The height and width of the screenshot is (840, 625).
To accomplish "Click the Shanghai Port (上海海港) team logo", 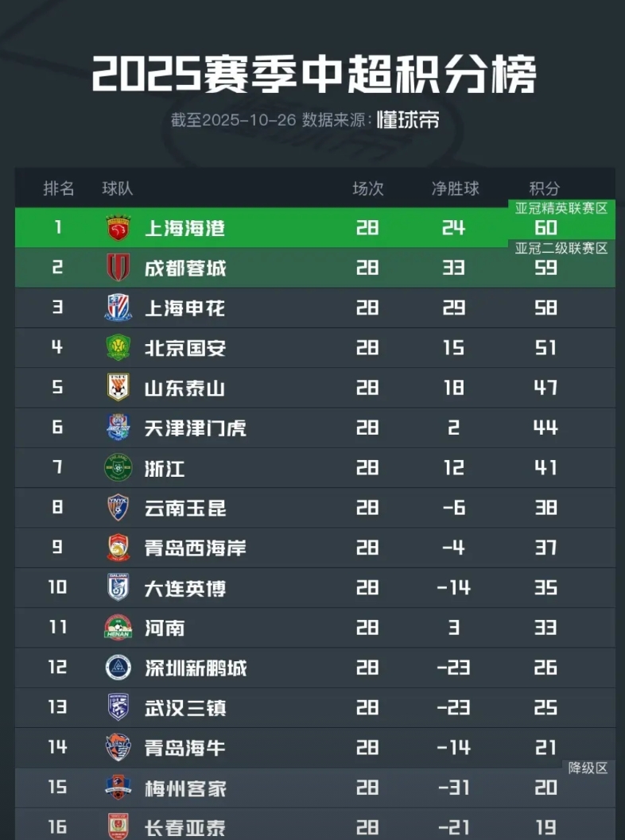I will click(118, 228).
